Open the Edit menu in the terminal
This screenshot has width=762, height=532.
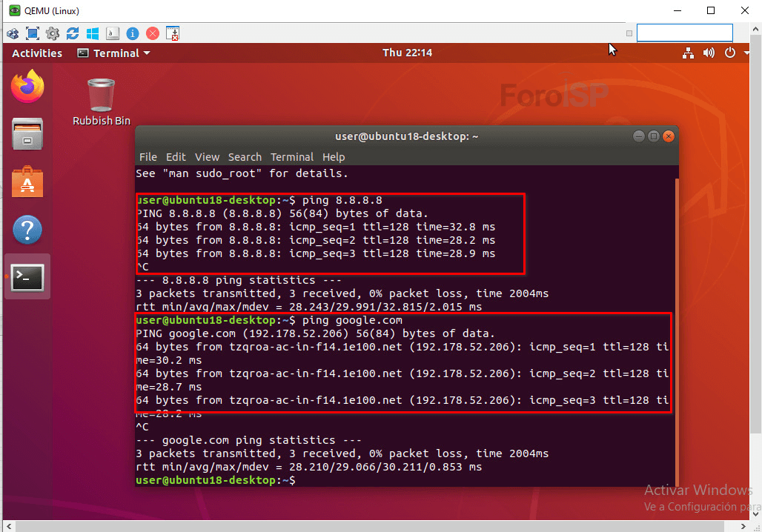[176, 157]
